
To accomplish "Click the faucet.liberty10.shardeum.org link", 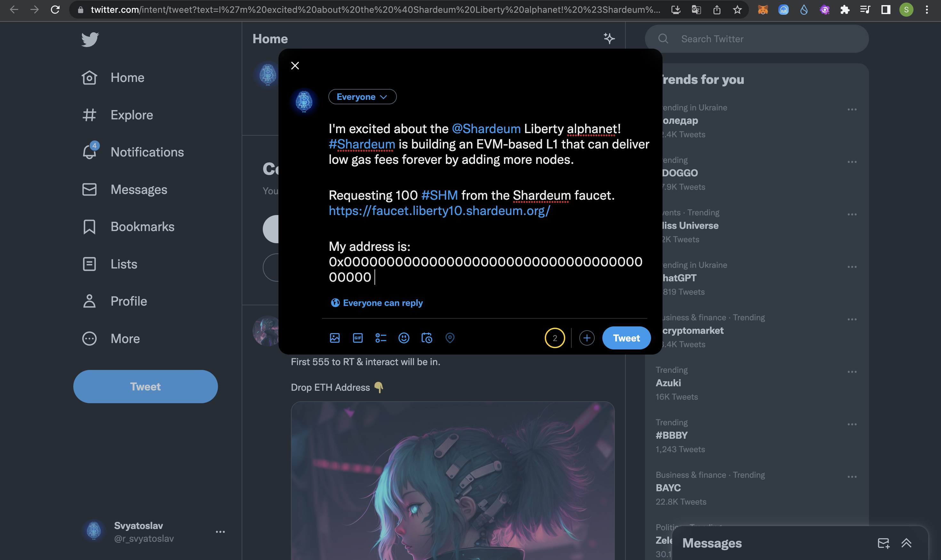I will [x=439, y=211].
